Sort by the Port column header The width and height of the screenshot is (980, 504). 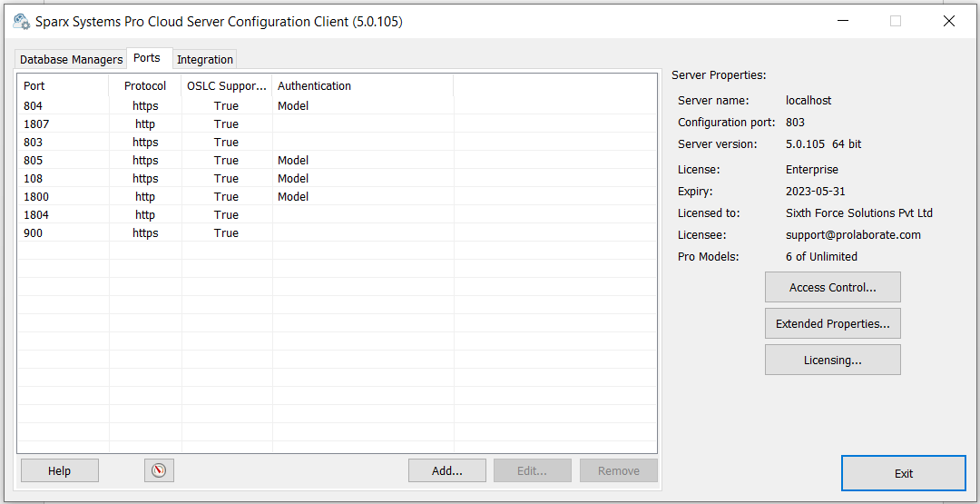64,85
